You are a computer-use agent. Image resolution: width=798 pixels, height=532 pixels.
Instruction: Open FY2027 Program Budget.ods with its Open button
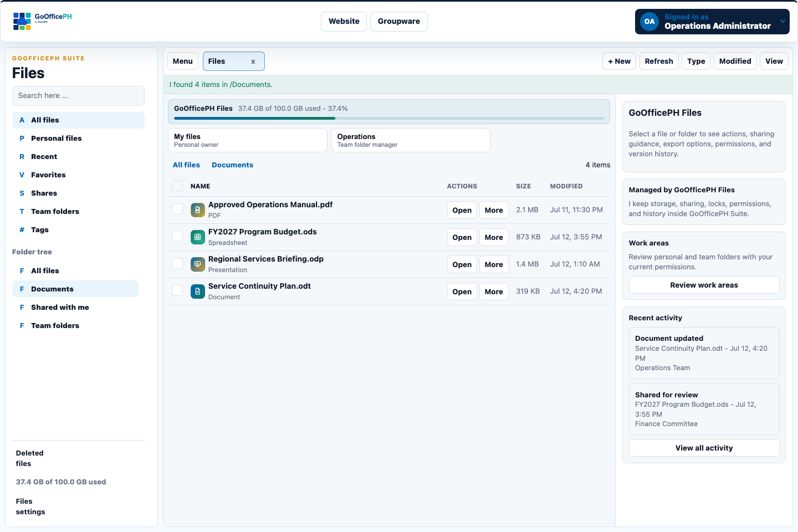pos(462,237)
